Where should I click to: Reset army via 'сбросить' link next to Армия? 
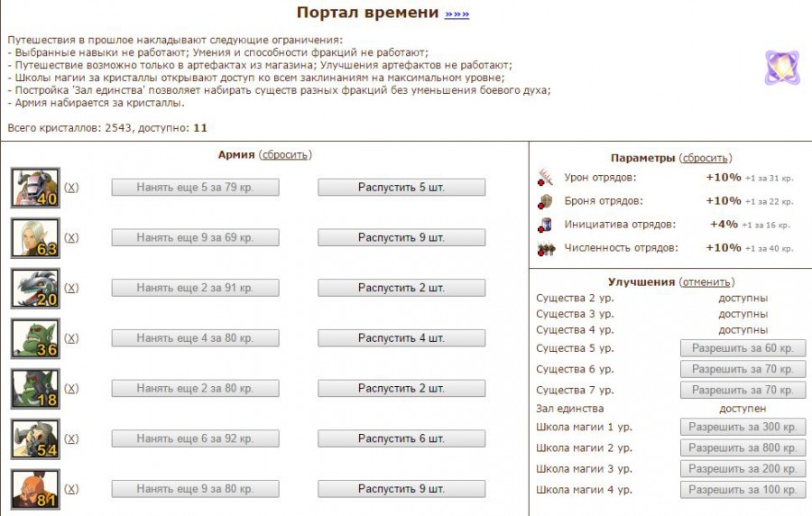(x=285, y=155)
